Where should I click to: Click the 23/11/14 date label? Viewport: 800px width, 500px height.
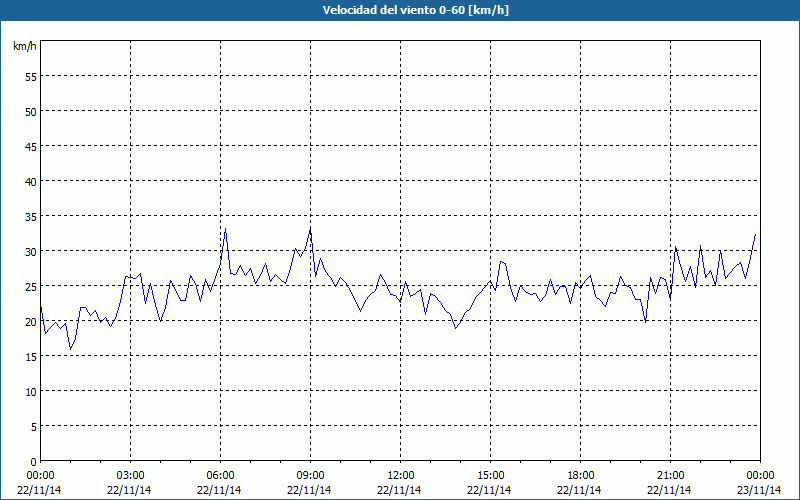coord(759,490)
